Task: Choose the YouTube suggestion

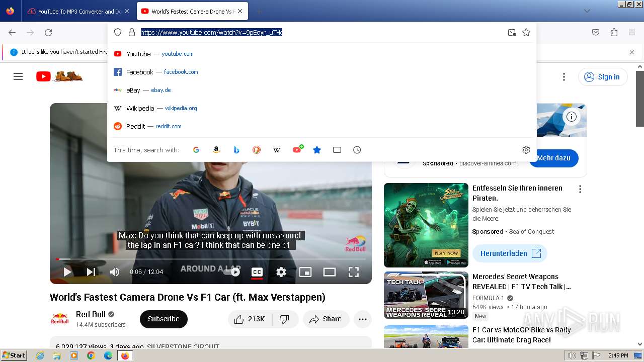Action: click(x=322, y=54)
